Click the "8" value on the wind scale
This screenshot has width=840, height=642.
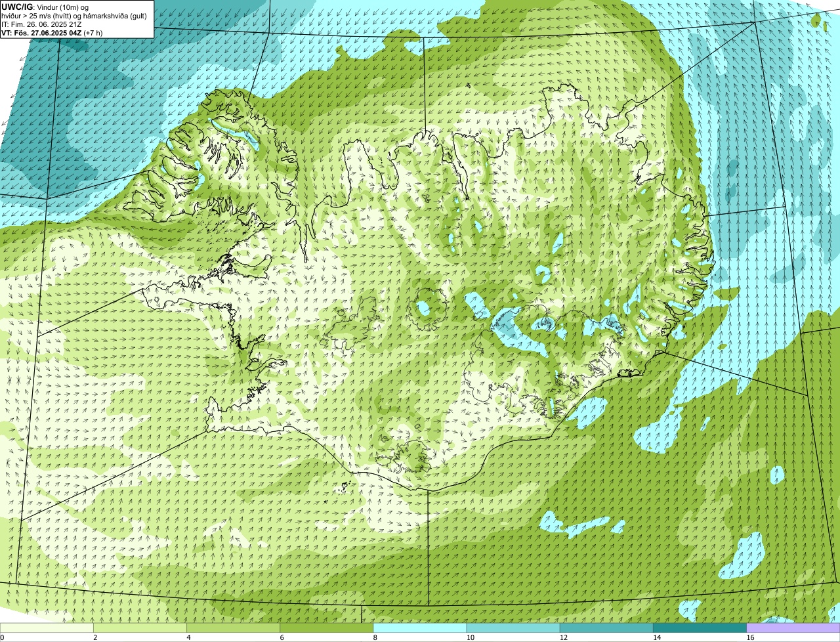375,637
